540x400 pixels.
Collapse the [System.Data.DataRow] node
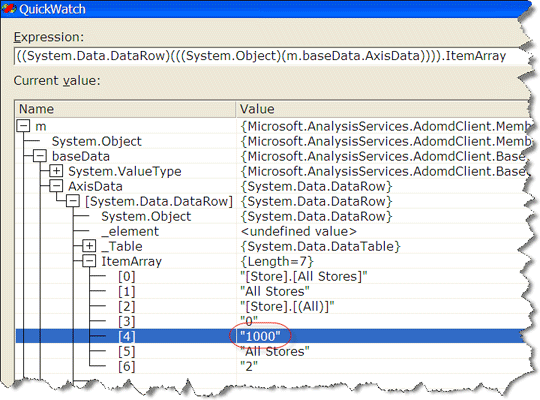pos(73,201)
